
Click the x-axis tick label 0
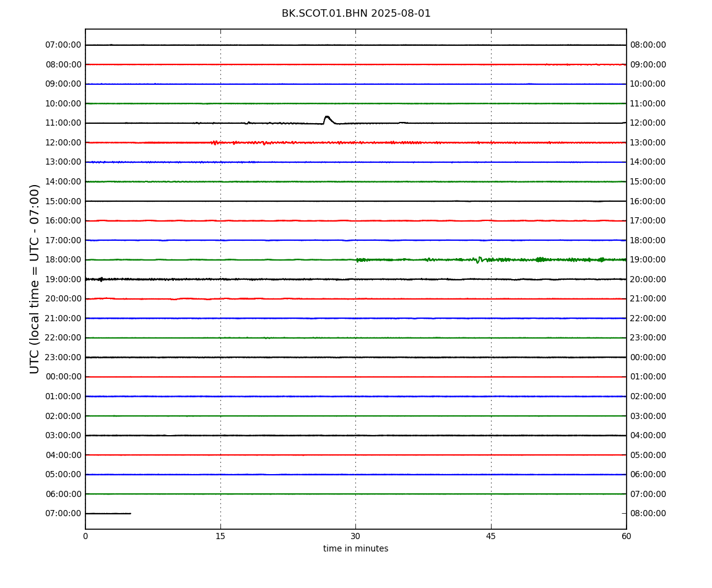coord(85,536)
